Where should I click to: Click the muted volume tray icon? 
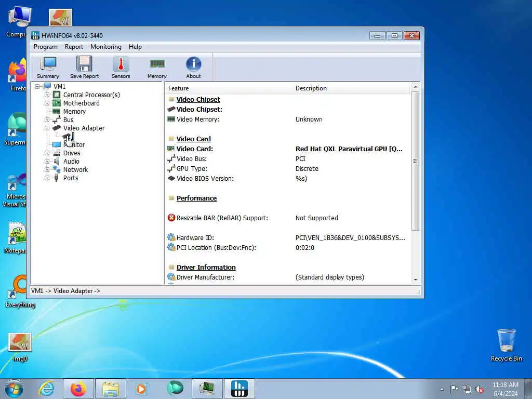[480, 389]
